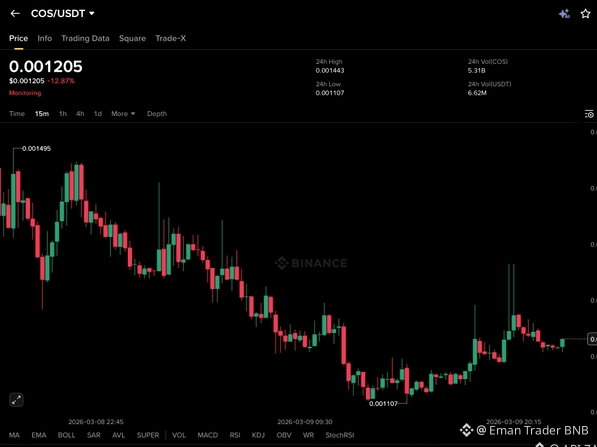Toggle the AVL indicator
The image size is (597, 447).
[x=119, y=435]
